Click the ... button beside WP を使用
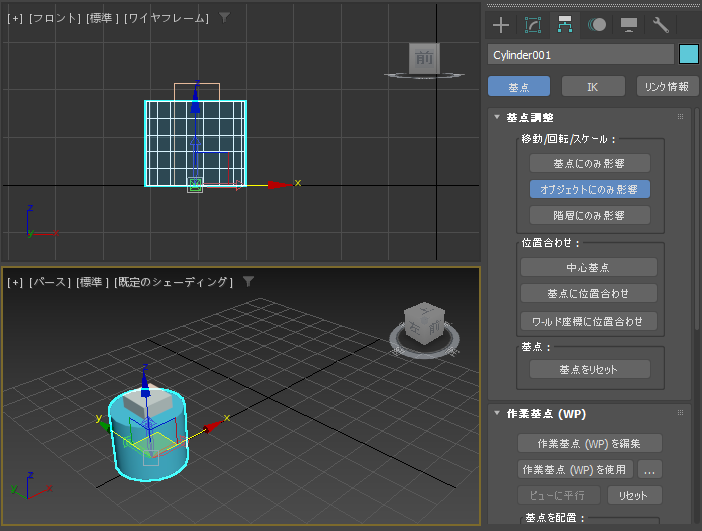The image size is (702, 531). [649, 469]
